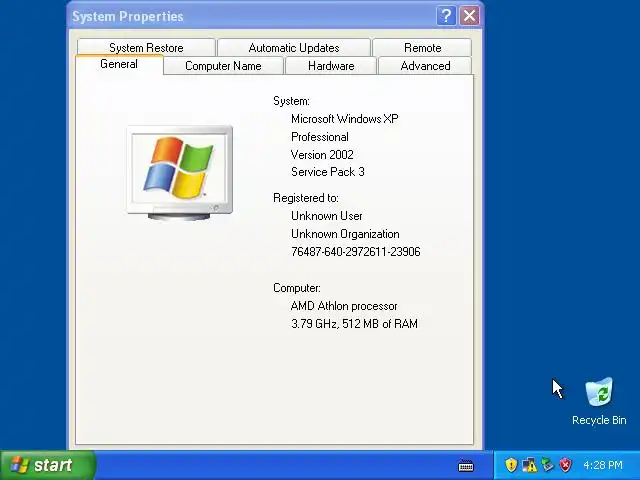Open the Start menu
The width and height of the screenshot is (640, 480).
pyautogui.click(x=47, y=465)
